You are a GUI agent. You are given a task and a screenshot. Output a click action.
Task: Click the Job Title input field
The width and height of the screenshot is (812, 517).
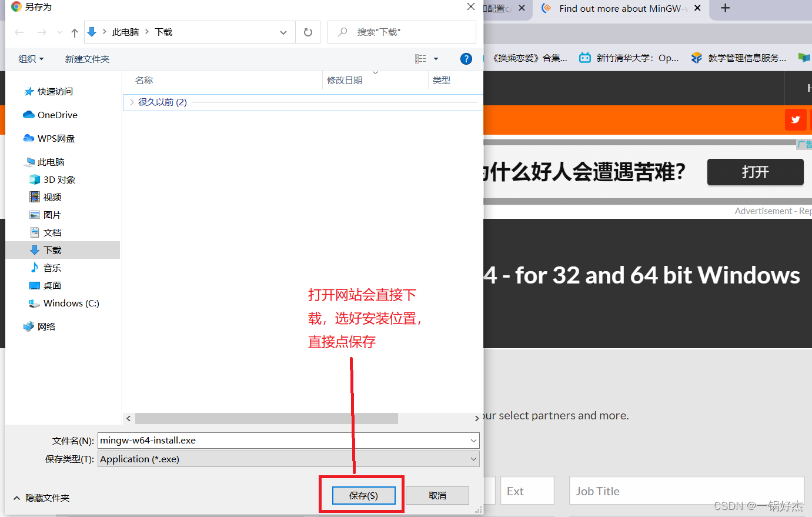686,491
